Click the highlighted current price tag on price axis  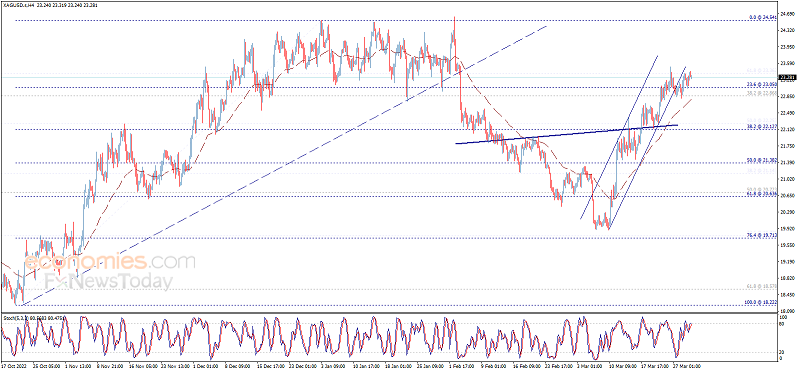788,77
